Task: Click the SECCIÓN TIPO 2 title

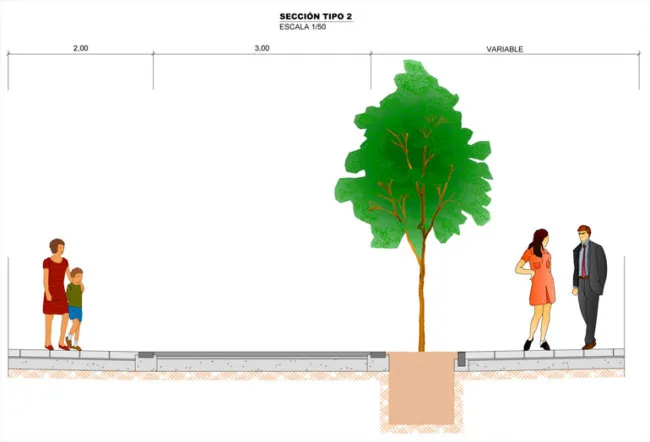Action: tap(316, 17)
